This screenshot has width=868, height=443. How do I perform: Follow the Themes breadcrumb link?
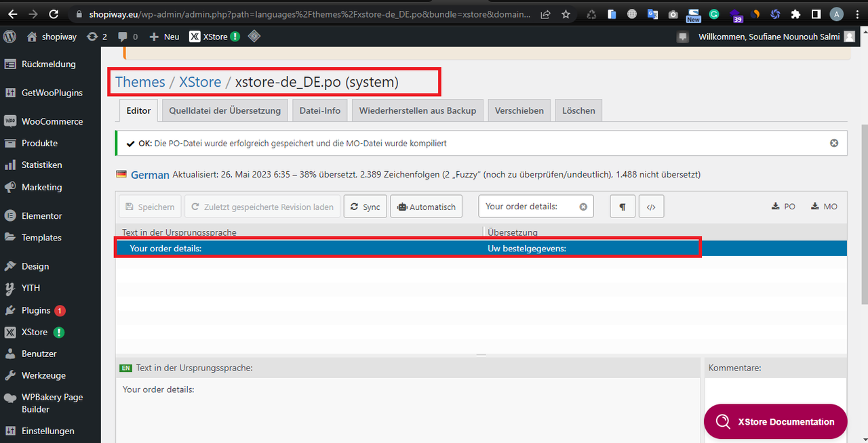(x=140, y=82)
